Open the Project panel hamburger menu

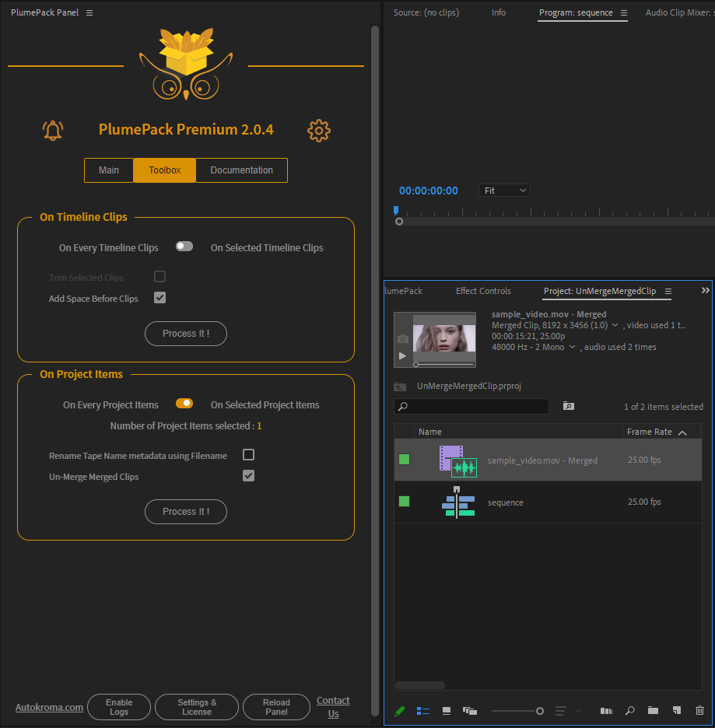[x=668, y=291]
